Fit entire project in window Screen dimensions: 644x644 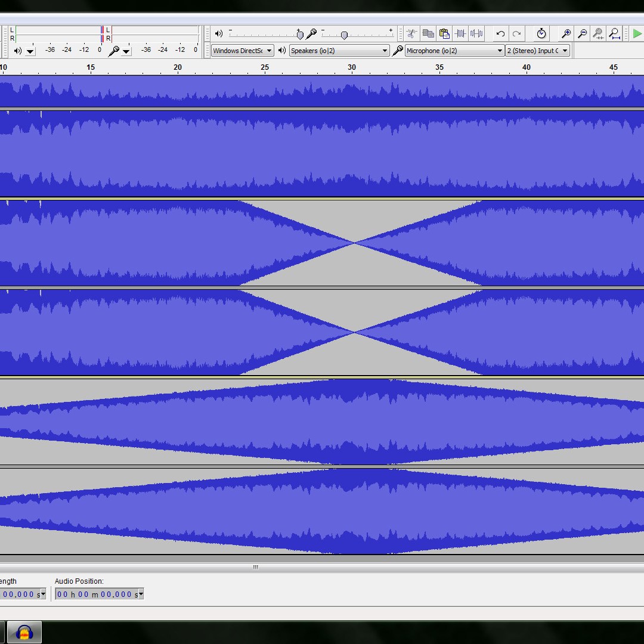click(x=614, y=33)
